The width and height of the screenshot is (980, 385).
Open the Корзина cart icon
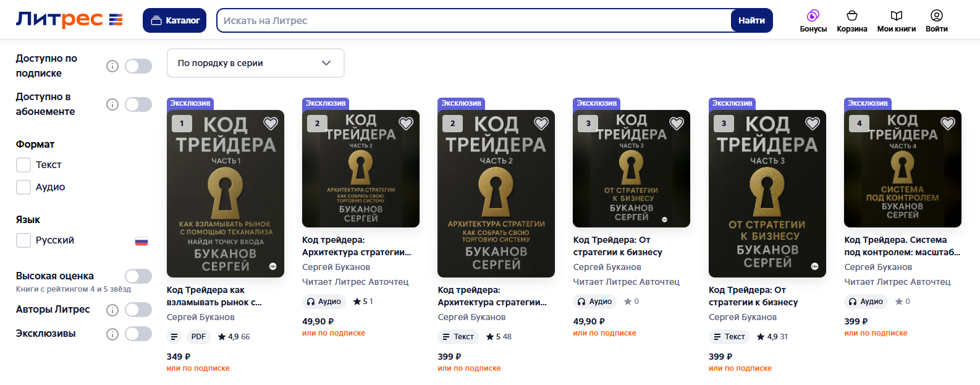852,16
